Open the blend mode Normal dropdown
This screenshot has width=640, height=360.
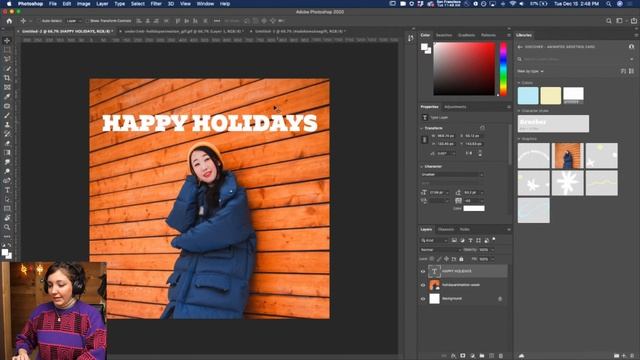pyautogui.click(x=440, y=250)
